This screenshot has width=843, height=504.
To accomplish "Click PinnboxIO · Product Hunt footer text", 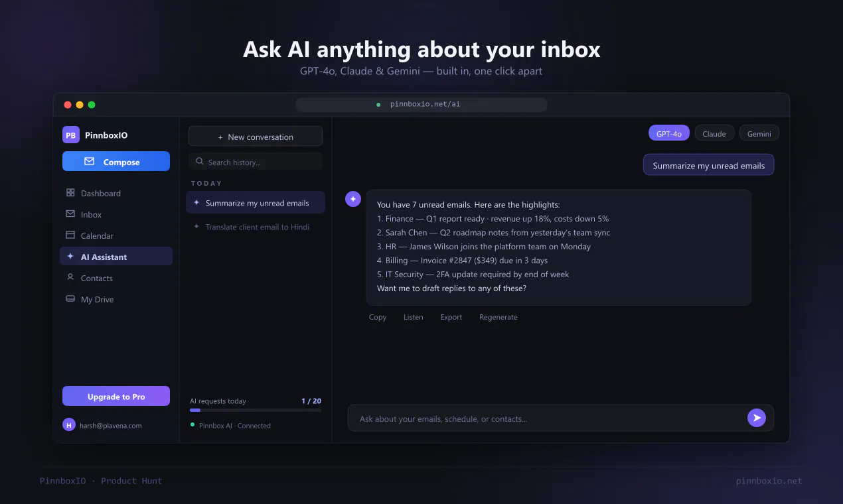I will [x=101, y=481].
